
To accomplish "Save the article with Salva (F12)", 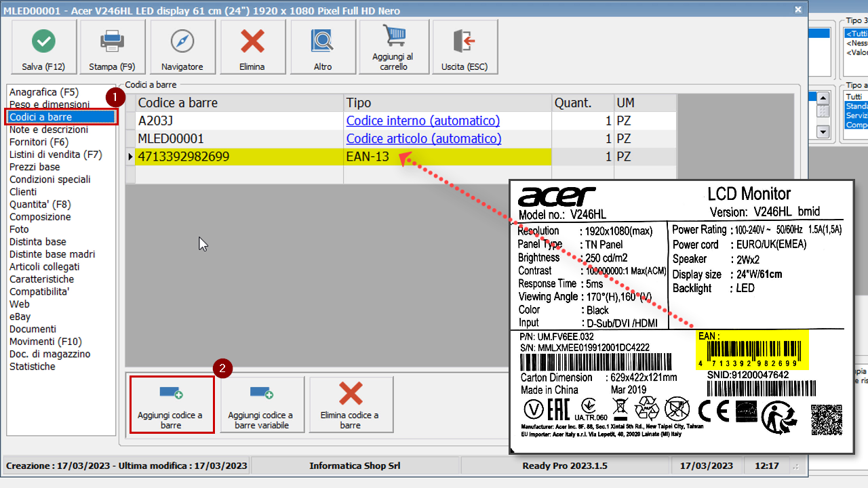I will [43, 47].
